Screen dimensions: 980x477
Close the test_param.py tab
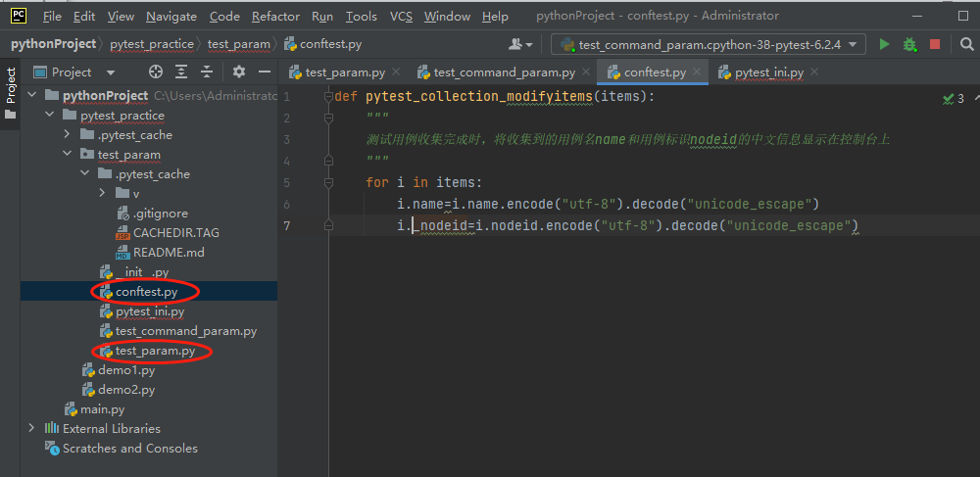click(395, 72)
